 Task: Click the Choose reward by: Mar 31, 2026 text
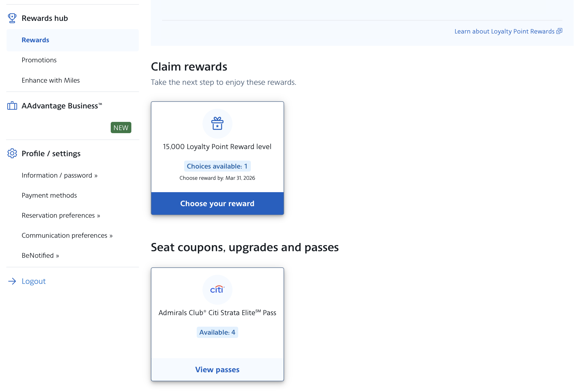217,178
